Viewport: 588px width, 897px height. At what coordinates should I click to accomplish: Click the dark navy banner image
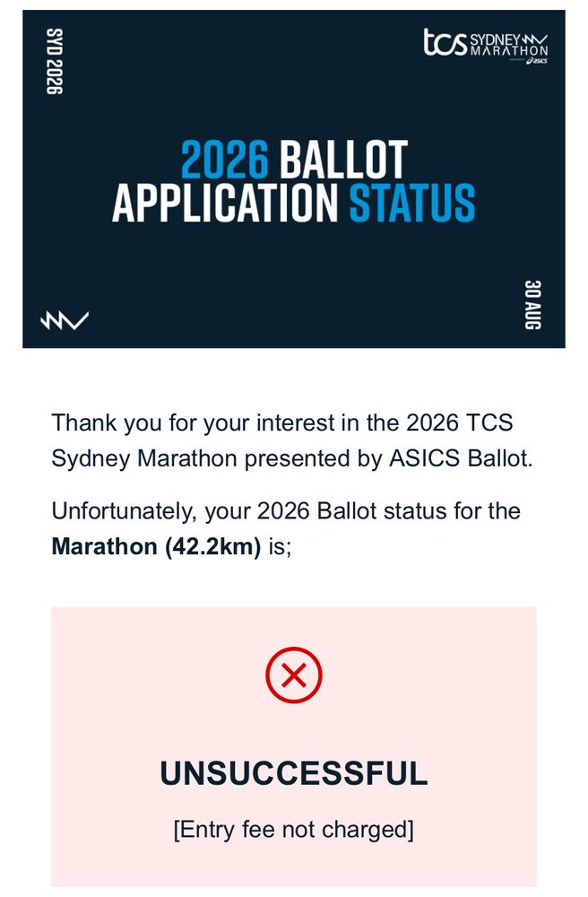pos(294,179)
